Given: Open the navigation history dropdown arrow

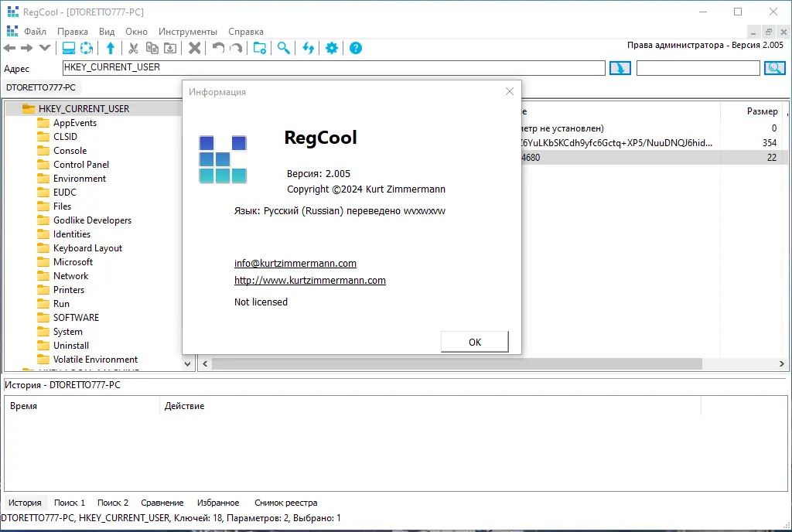Looking at the screenshot, I should click(x=44, y=48).
